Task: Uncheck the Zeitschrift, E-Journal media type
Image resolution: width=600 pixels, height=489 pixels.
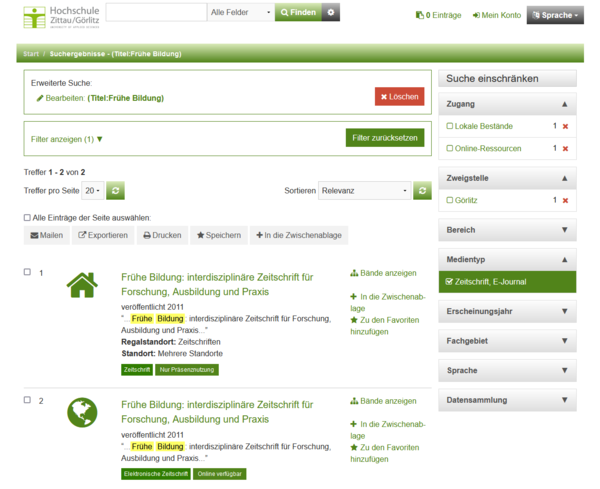Action: point(450,282)
